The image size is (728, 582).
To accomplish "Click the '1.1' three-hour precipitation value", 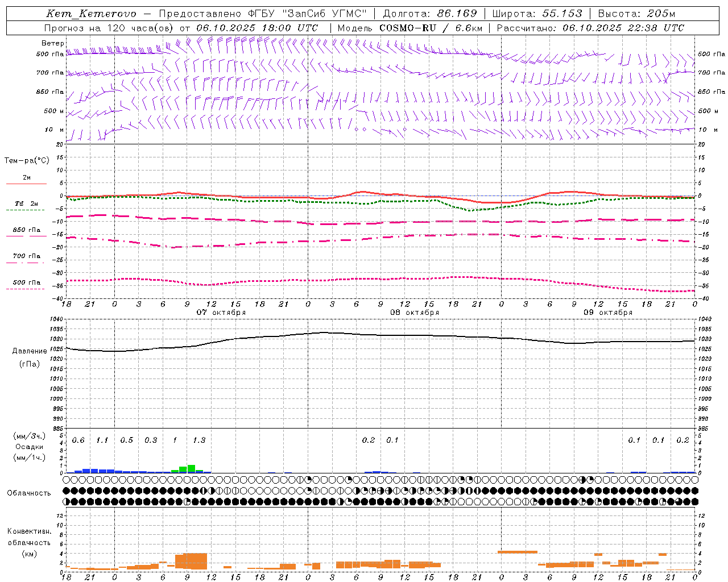I will [102, 440].
